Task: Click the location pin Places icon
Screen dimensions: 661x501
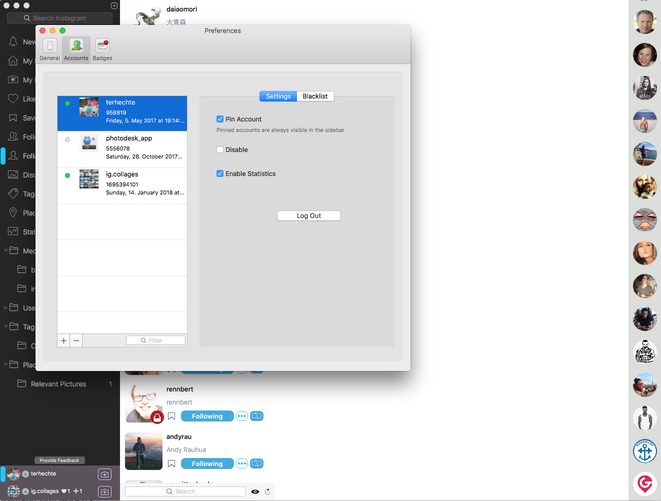Action: point(13,213)
